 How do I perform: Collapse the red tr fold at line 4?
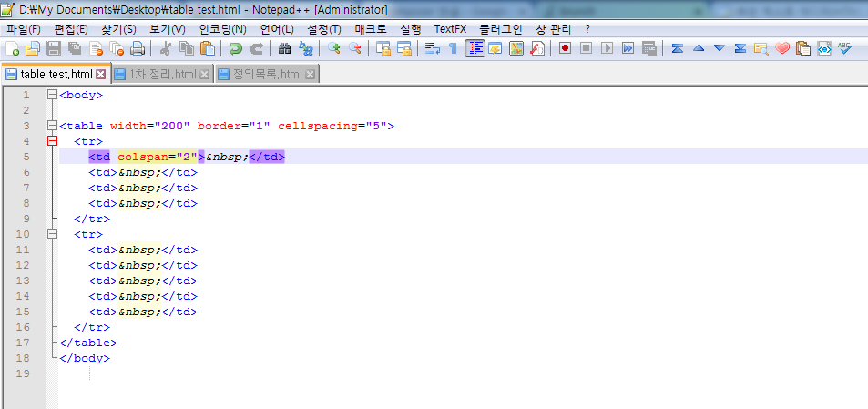click(x=52, y=141)
